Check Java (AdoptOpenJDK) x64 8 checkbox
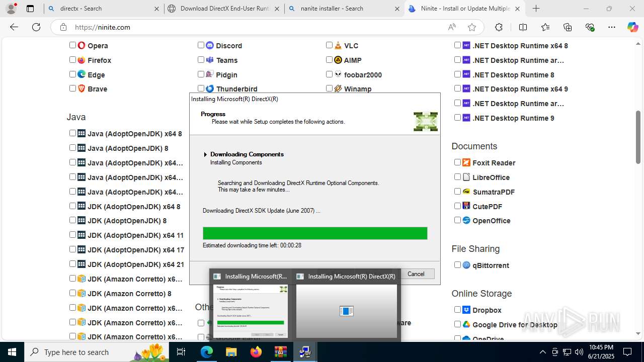 [72, 133]
